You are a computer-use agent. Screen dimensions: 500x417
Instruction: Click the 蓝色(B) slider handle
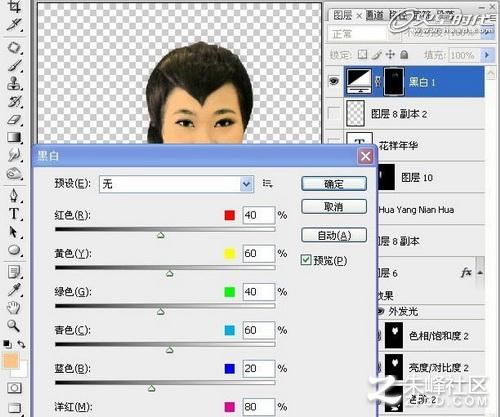pos(152,388)
